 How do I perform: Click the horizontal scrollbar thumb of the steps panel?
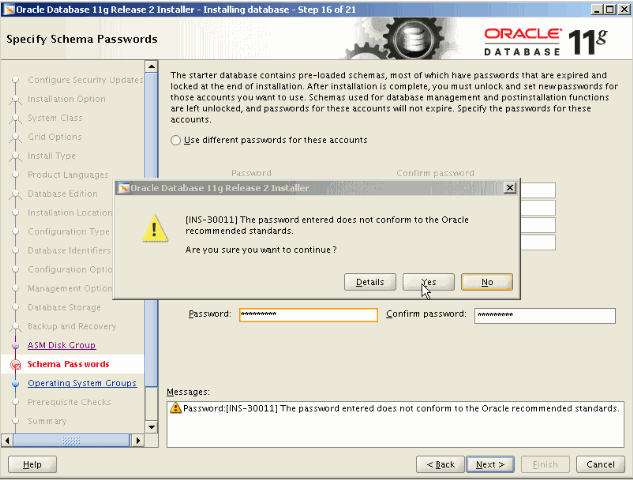(x=71, y=440)
